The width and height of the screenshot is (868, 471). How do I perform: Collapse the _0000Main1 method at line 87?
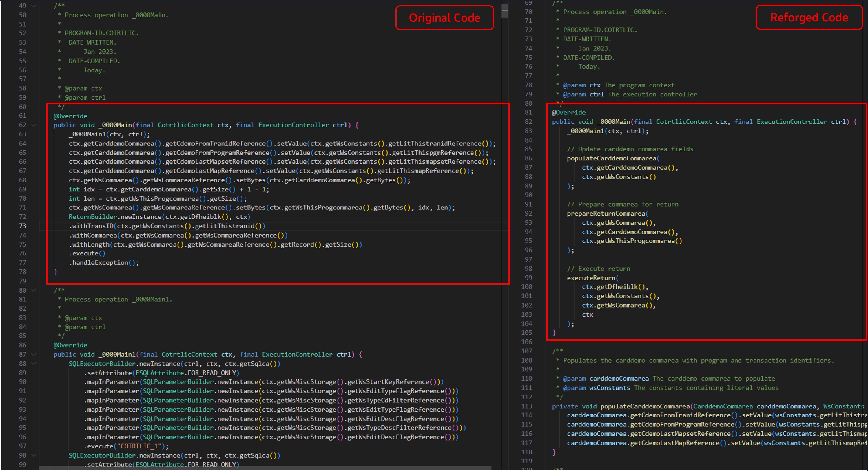[x=34, y=354]
